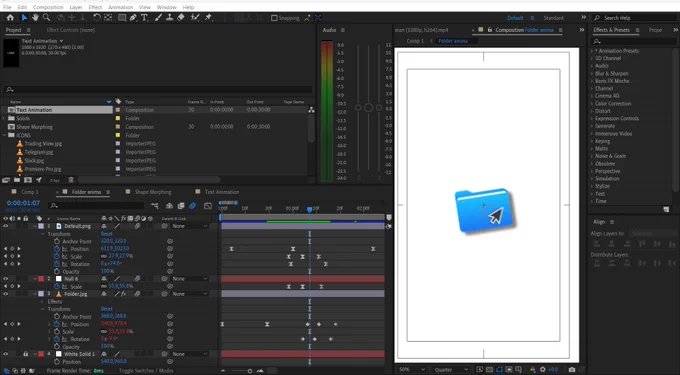This screenshot has height=375, width=680.
Task: Take a snapshot with the camera icon
Action: [x=572, y=370]
